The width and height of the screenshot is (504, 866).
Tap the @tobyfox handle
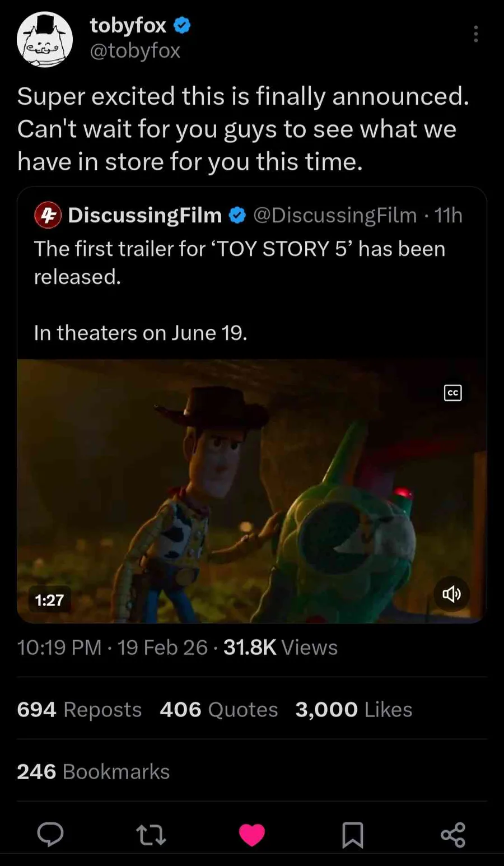coord(135,51)
